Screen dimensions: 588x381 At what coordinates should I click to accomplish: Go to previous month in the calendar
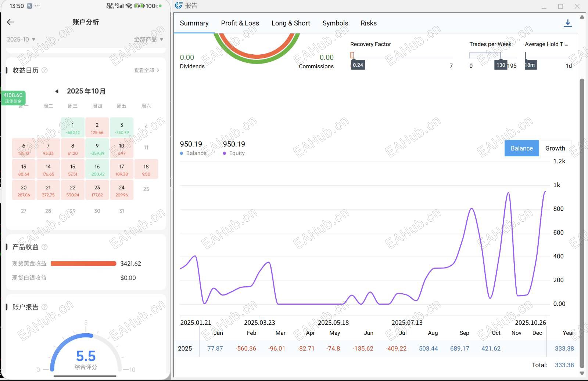point(57,91)
